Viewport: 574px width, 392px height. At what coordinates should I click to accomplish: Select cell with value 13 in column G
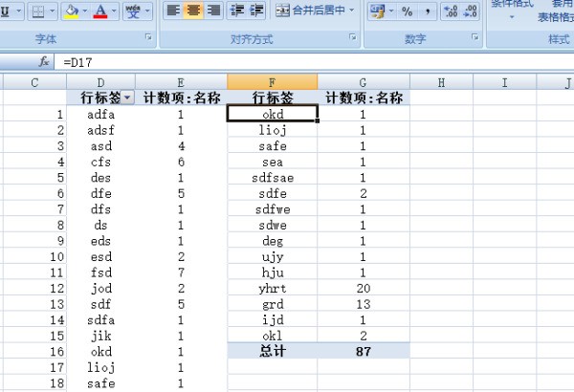364,304
